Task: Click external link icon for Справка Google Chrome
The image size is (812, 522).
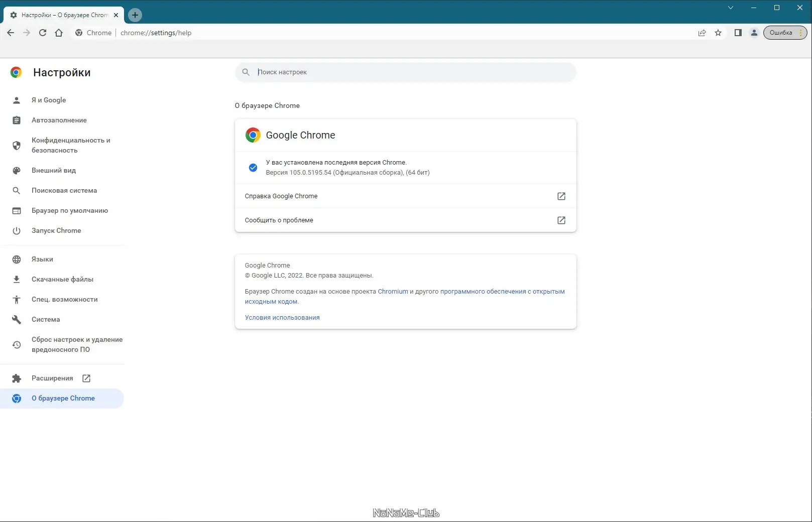Action: (561, 196)
